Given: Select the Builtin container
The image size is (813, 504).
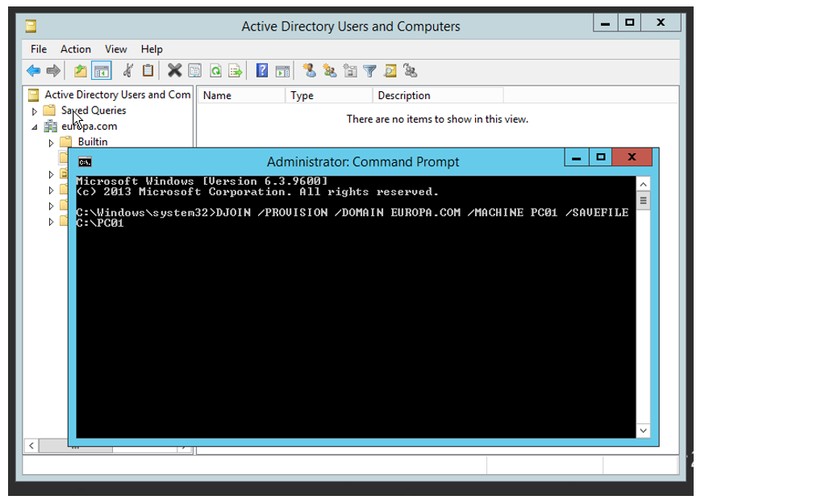Looking at the screenshot, I should coord(93,142).
